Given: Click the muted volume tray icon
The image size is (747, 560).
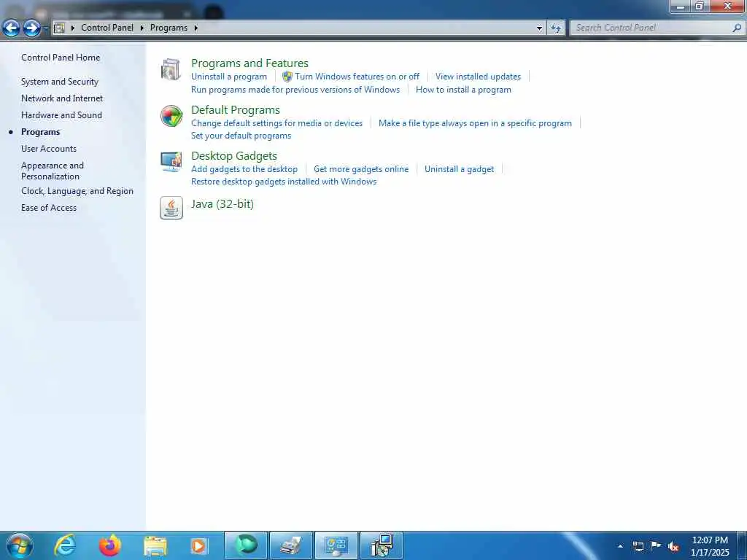Looking at the screenshot, I should point(673,547).
